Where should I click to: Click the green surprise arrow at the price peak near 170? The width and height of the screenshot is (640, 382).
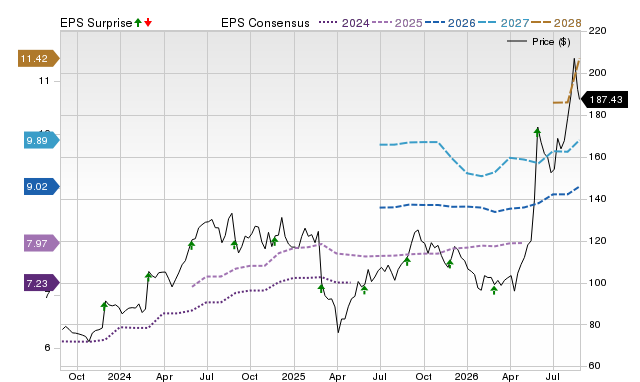click(537, 131)
